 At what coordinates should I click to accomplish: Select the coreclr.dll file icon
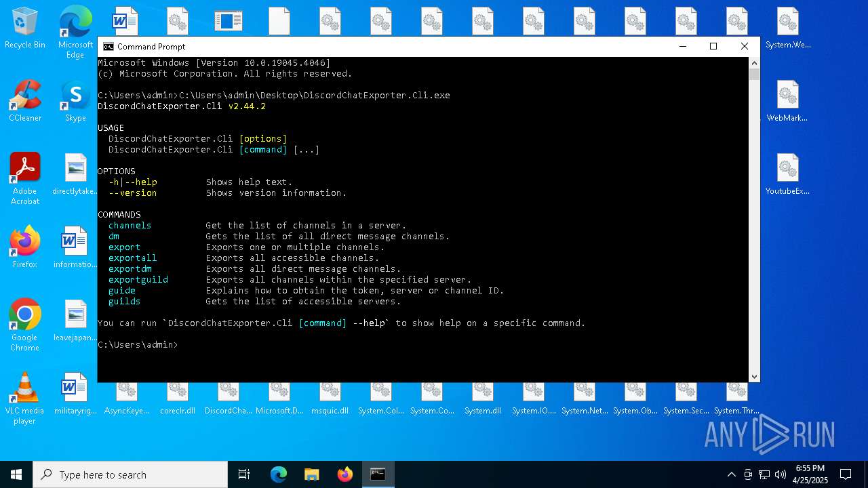178,399
